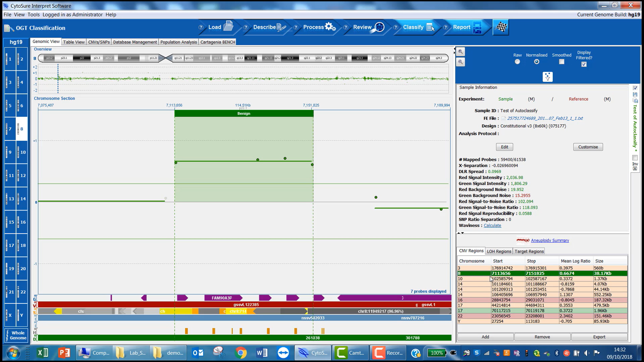This screenshot has width=644, height=362.
Task: Switch to the Table View tab
Action: point(73,42)
